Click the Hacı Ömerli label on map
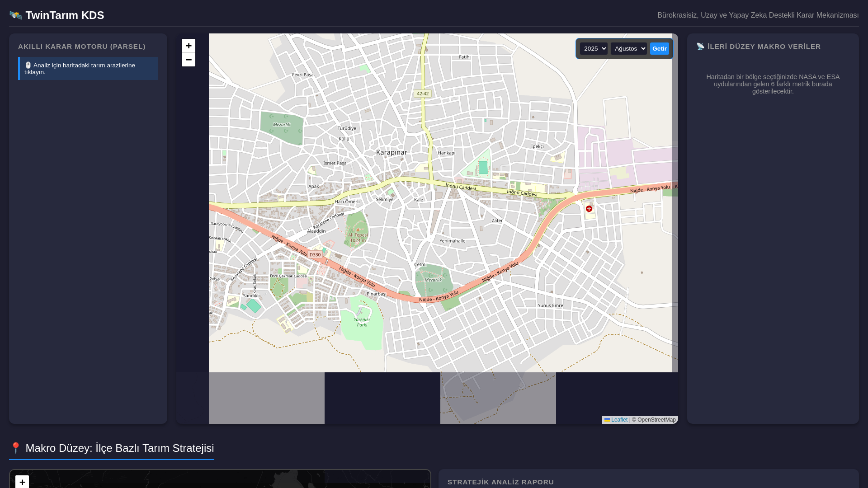 (347, 202)
